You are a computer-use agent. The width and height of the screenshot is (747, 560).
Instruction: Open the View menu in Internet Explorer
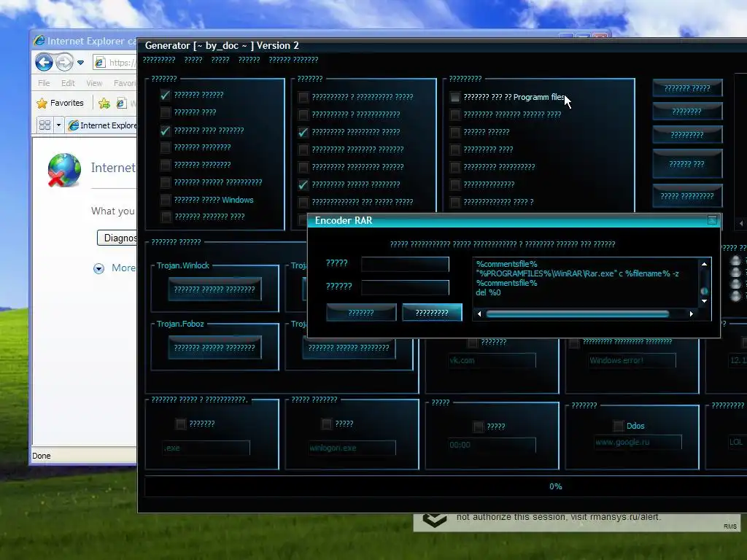[94, 83]
